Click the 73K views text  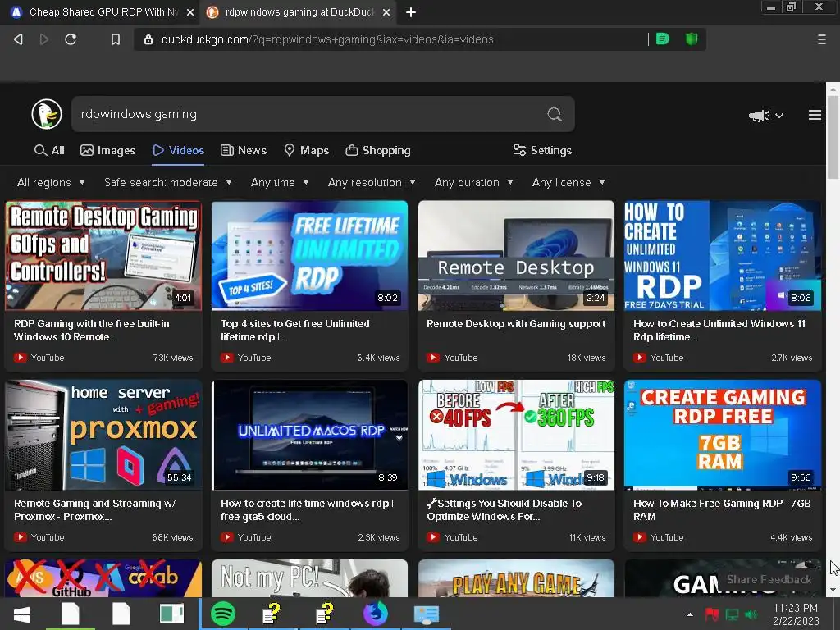(172, 358)
